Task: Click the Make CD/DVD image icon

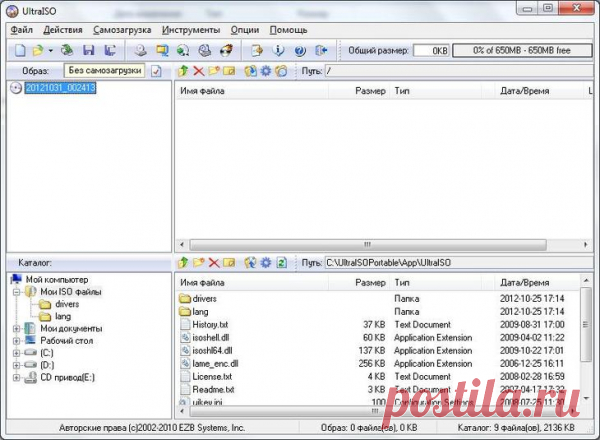Action: (140, 50)
